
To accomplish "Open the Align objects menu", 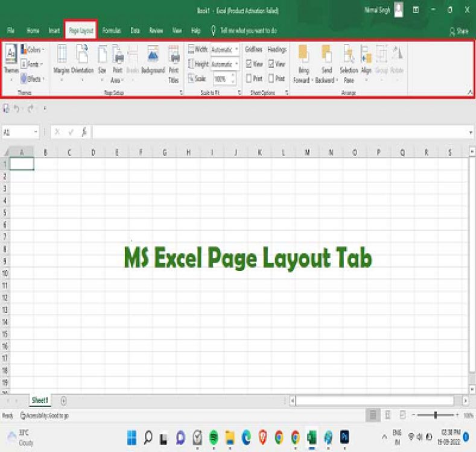I will 366,63.
